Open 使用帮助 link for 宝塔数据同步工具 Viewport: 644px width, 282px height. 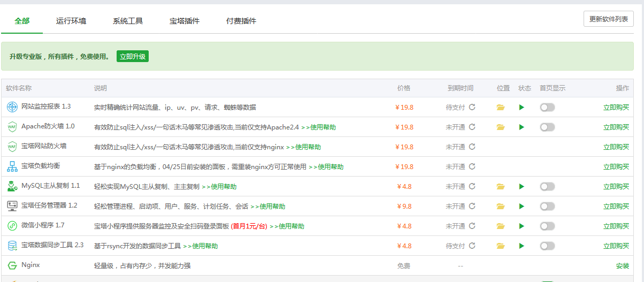201,246
